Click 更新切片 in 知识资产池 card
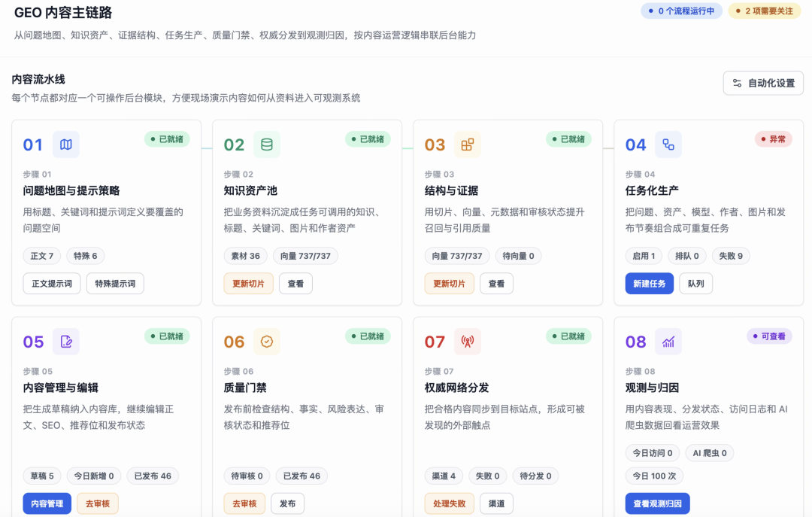The width and height of the screenshot is (812, 517). (249, 284)
